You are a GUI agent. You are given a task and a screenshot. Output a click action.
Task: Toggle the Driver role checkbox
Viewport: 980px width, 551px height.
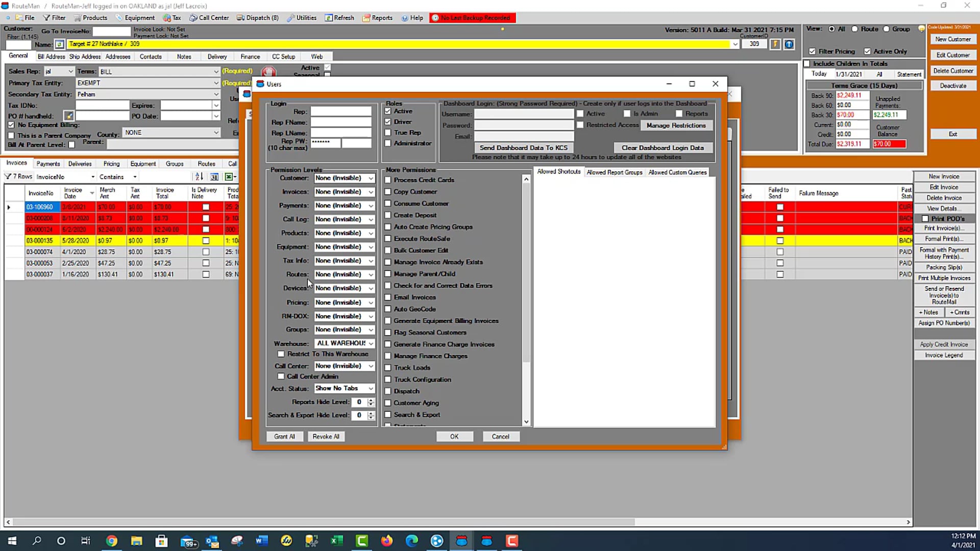[388, 121]
